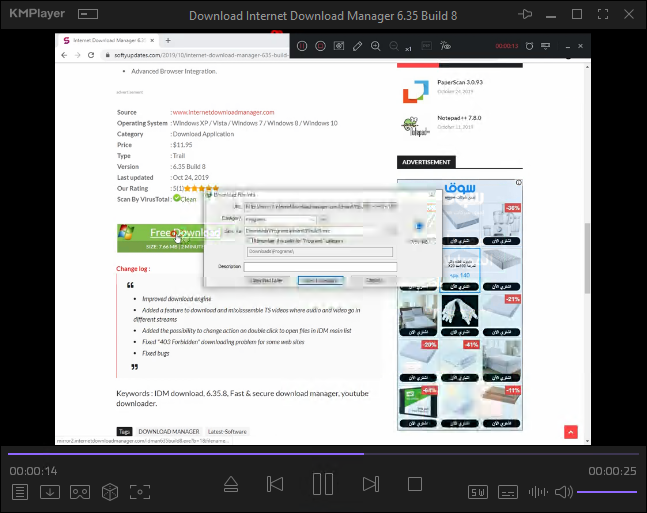Reload the browser page
This screenshot has height=513, width=647.
pos(91,55)
